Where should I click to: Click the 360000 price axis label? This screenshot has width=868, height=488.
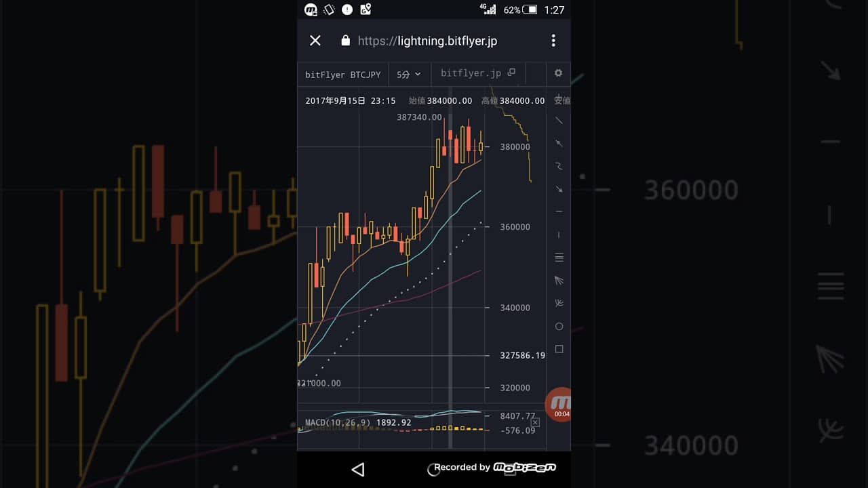click(515, 227)
